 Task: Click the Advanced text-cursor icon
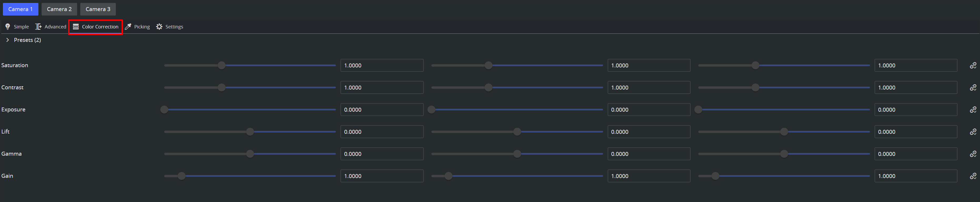(38, 27)
